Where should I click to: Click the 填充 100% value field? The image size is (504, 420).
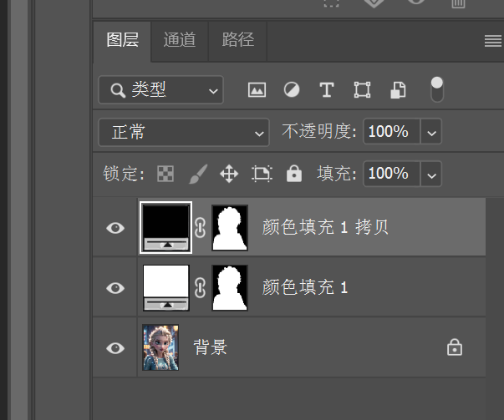click(x=391, y=174)
